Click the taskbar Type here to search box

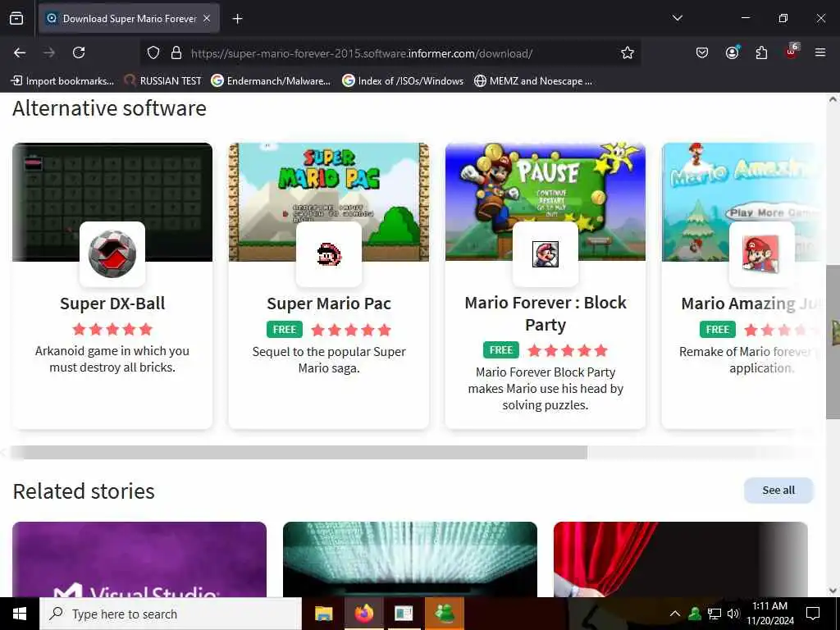[171, 614]
